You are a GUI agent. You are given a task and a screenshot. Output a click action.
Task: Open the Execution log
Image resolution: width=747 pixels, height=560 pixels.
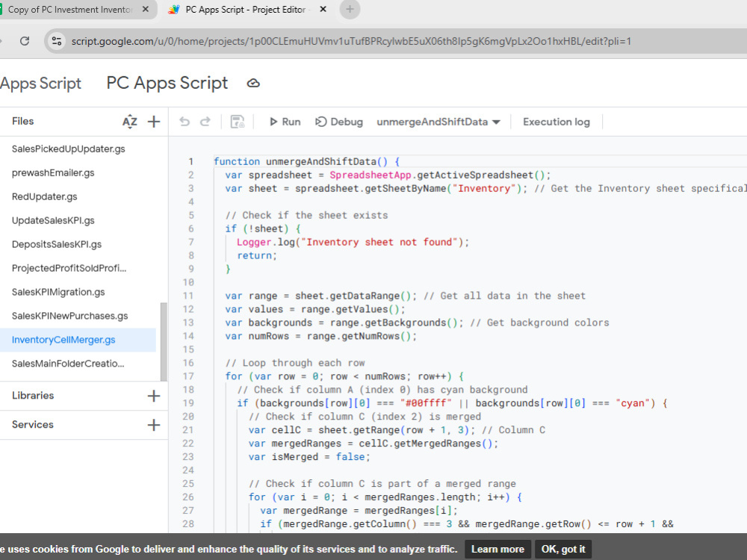tap(557, 122)
